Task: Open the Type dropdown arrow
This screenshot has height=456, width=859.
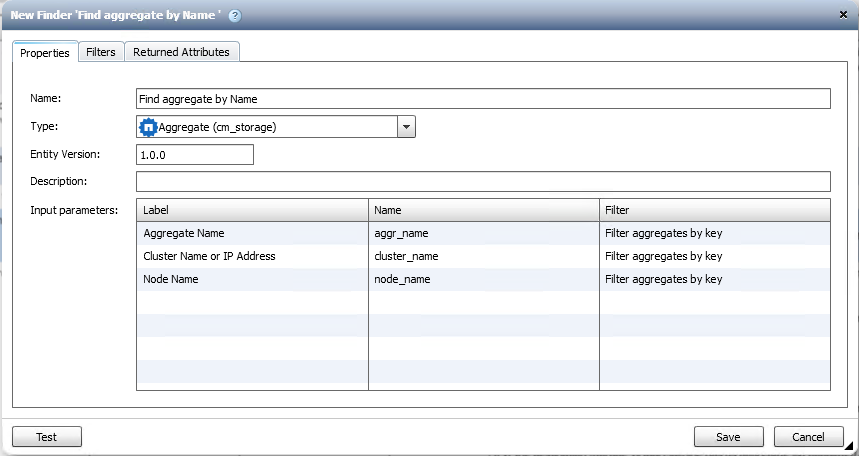Action: click(x=406, y=127)
